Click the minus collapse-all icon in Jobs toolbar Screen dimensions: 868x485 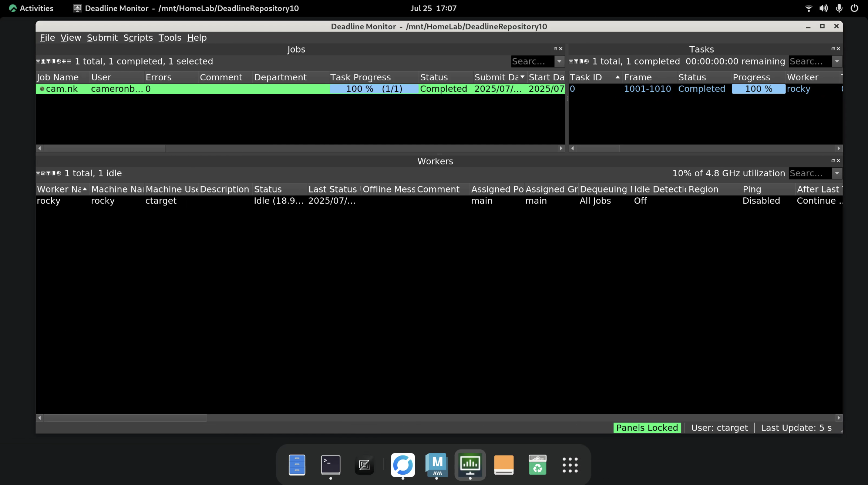69,61
